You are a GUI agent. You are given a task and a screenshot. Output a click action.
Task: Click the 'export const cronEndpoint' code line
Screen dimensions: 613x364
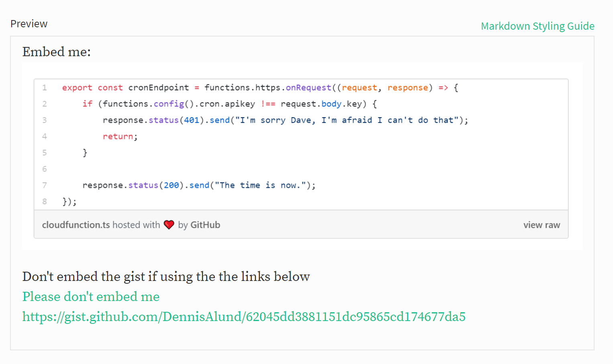click(260, 87)
